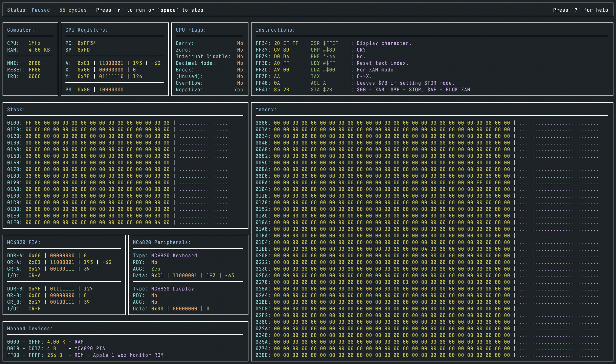Select the JSR $FFEF instruction line
This screenshot has height=364, width=616.
tap(324, 43)
